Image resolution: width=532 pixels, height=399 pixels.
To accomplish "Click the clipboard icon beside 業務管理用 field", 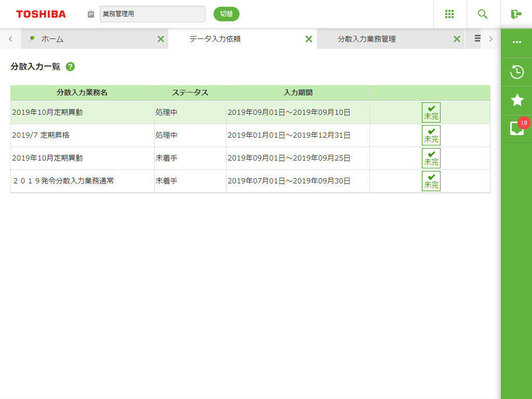I will [x=90, y=14].
